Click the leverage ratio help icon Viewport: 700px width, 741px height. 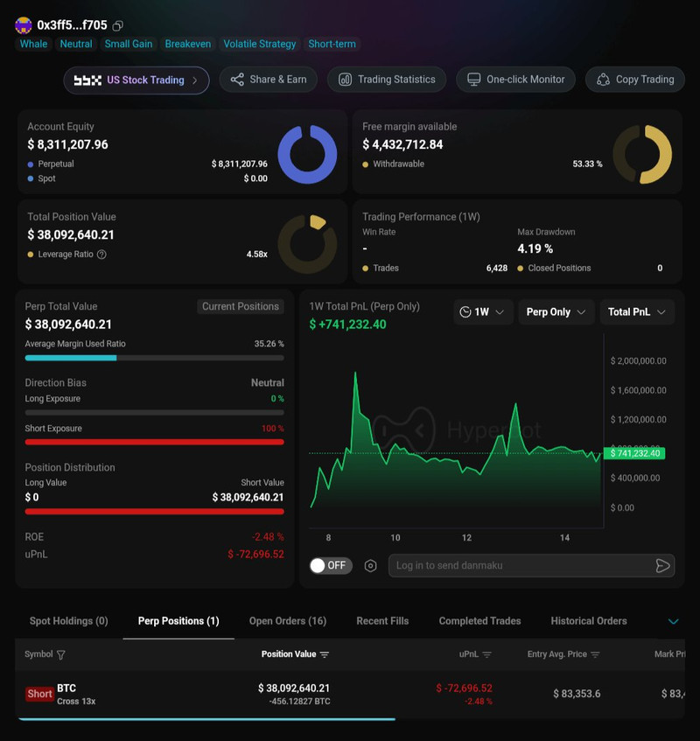click(101, 255)
